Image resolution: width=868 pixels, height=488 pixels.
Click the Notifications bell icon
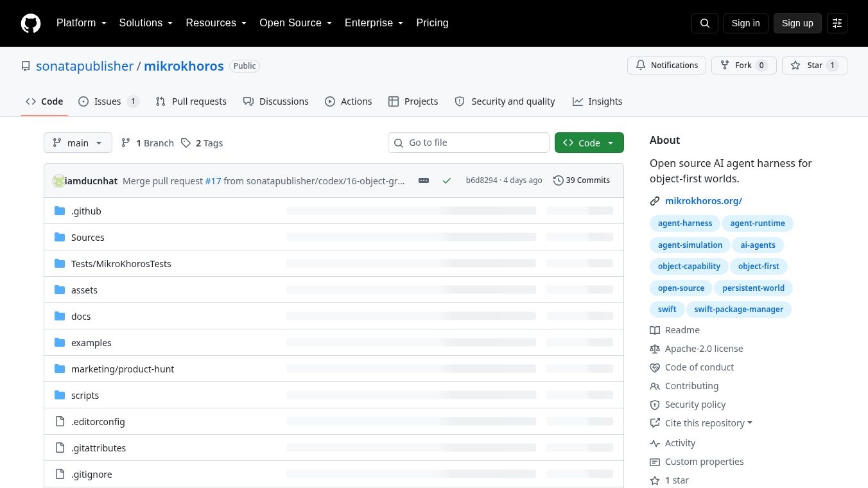pos(641,65)
